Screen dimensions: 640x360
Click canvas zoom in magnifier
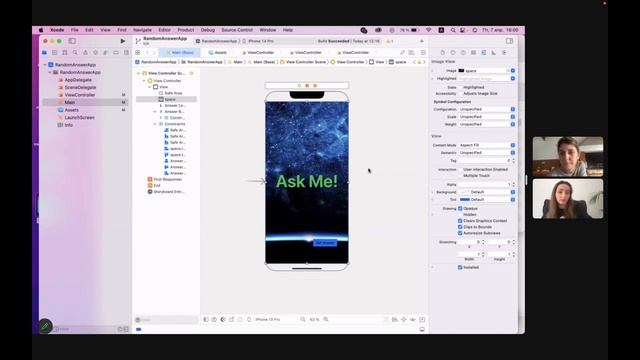(x=326, y=320)
